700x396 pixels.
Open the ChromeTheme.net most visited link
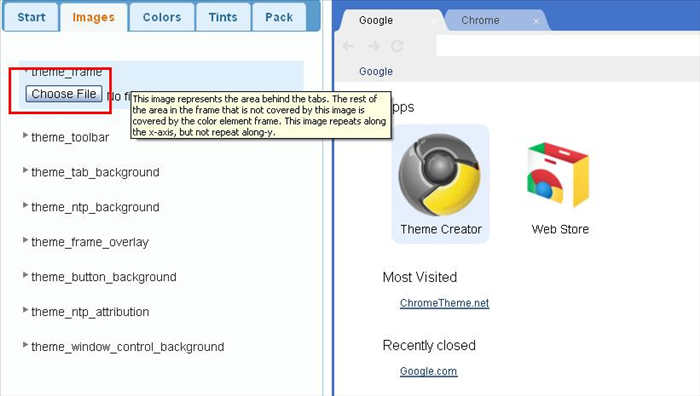pyautogui.click(x=444, y=303)
